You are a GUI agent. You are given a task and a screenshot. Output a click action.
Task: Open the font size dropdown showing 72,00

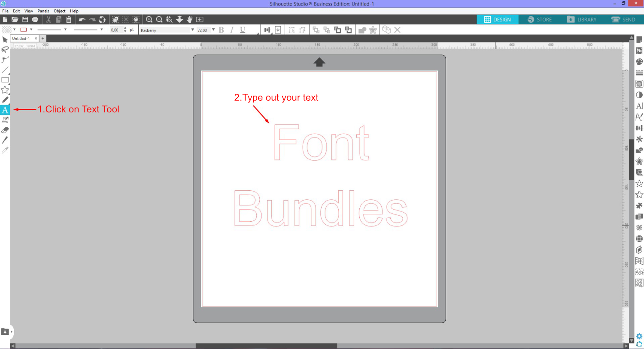213,30
